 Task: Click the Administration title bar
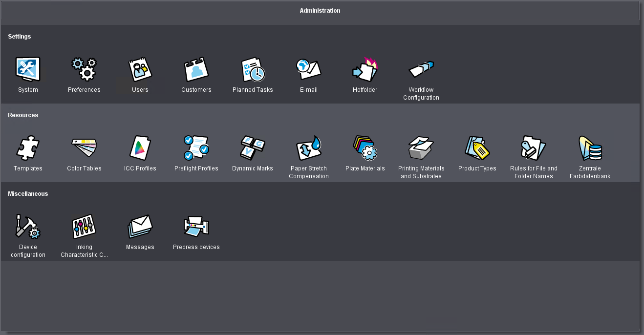click(320, 11)
